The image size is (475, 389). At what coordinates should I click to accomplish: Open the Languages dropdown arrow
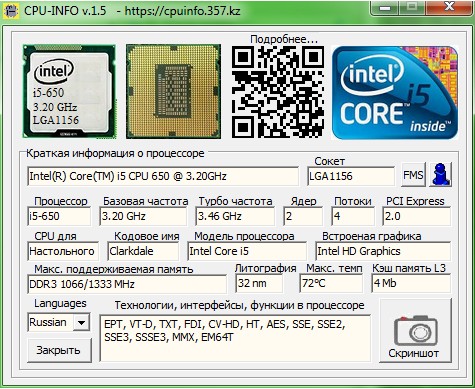coord(81,323)
